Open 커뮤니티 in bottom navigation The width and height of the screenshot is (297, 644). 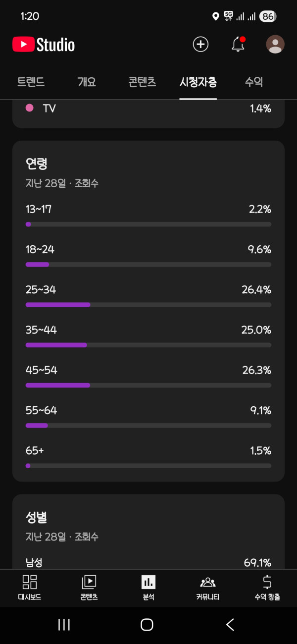(x=208, y=588)
